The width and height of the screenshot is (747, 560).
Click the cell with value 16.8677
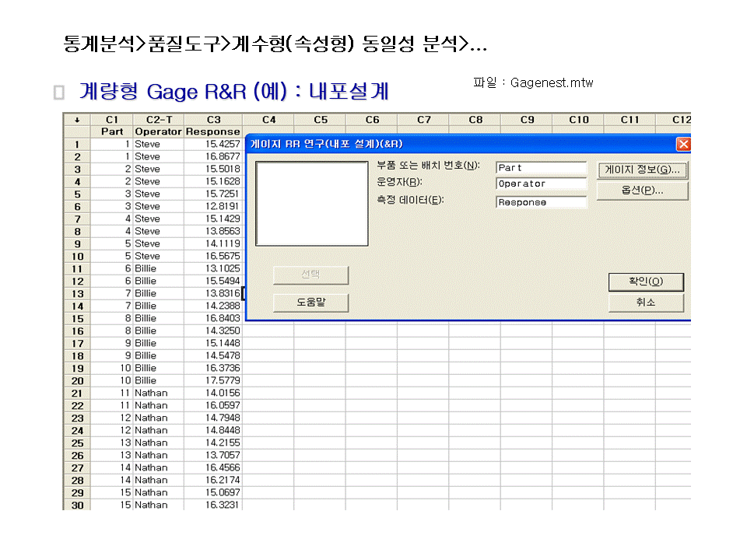tap(213, 156)
